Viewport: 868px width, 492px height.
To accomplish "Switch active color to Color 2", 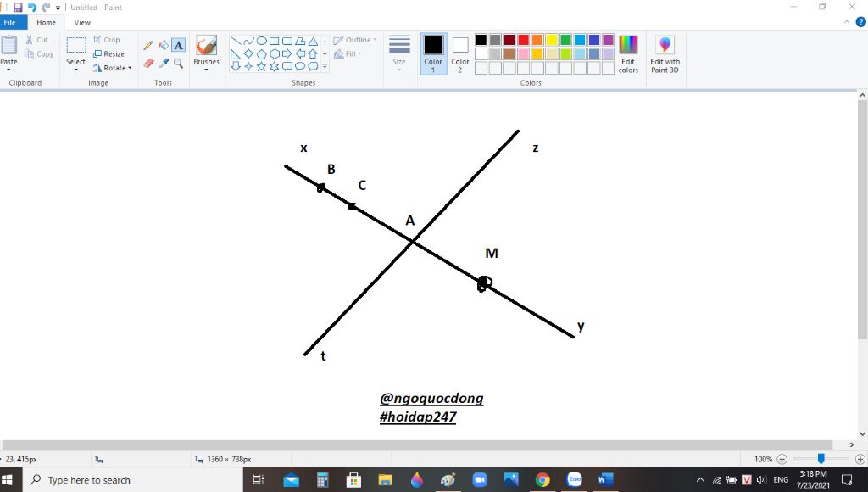I will pos(460,53).
